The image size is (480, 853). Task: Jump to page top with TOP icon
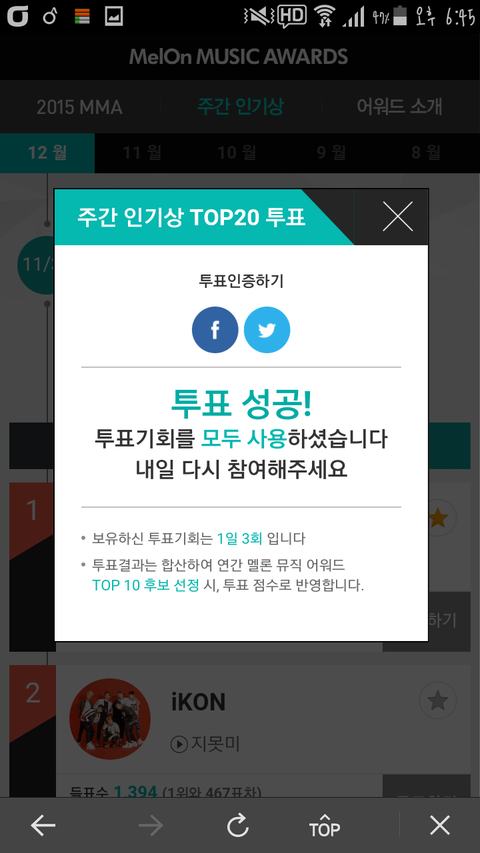pos(324,825)
